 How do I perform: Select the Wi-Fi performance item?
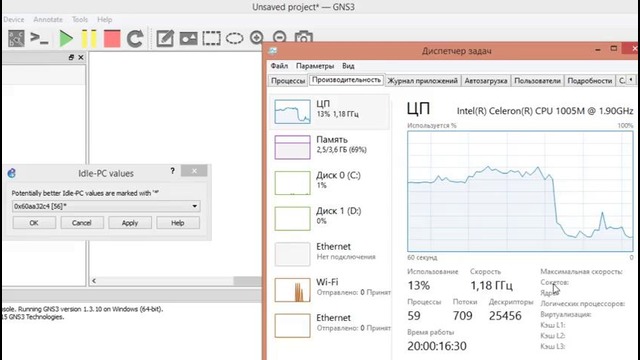329,289
